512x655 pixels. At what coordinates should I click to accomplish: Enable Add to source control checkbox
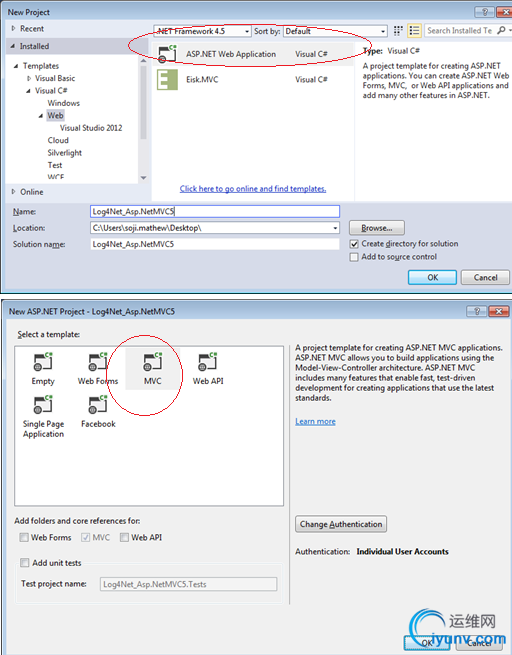tap(354, 257)
